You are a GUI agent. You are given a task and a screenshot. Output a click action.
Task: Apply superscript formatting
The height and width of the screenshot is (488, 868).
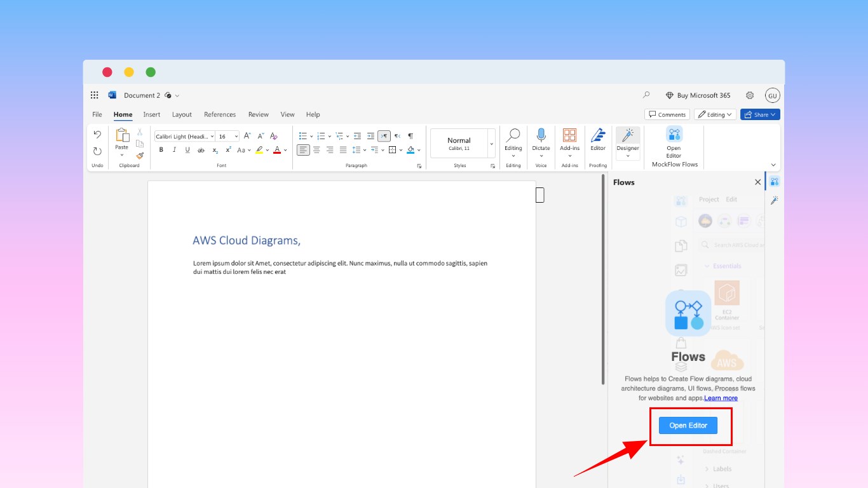[x=228, y=150]
